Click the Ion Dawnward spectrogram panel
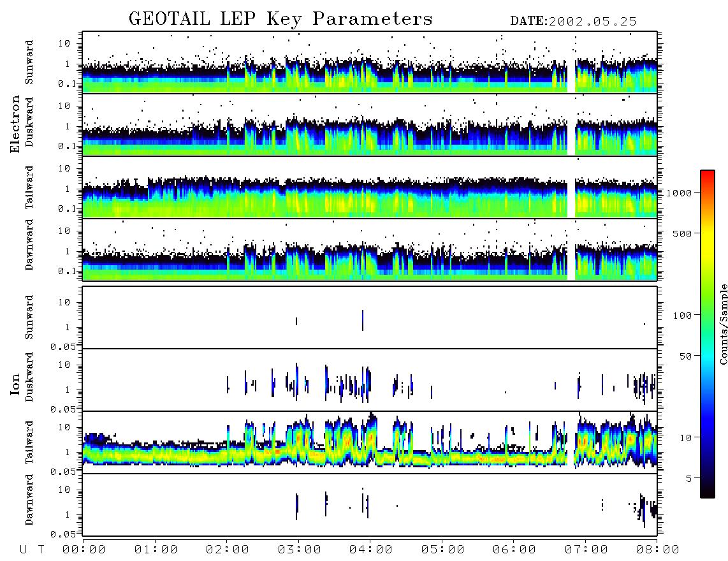Viewport: 728px width, 561px height. [370, 505]
